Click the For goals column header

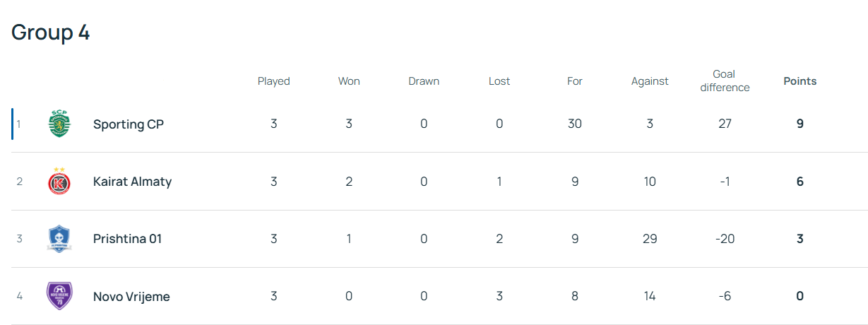575,81
